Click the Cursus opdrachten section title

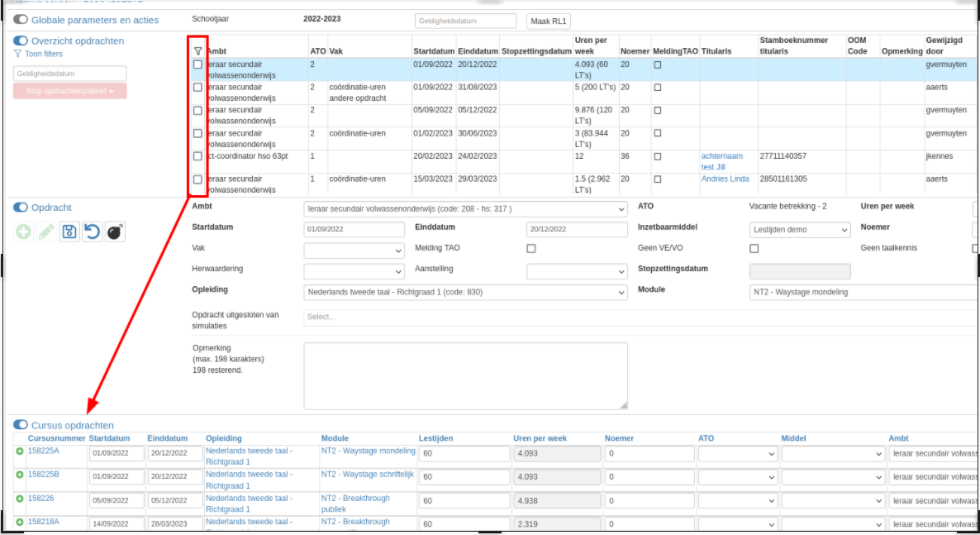73,426
